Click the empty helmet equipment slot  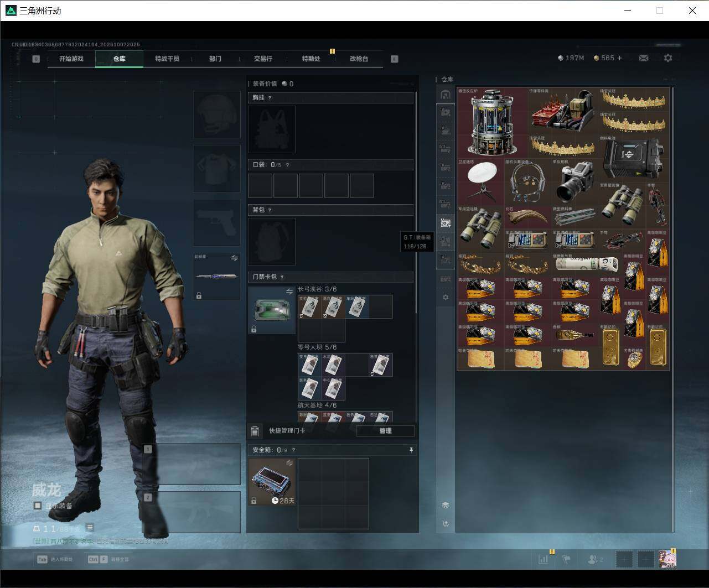click(x=217, y=115)
